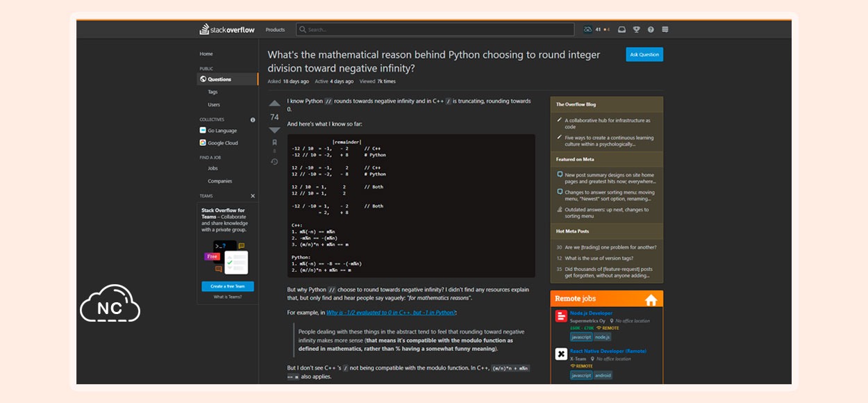Open the Google Cloud collective link

[x=223, y=143]
